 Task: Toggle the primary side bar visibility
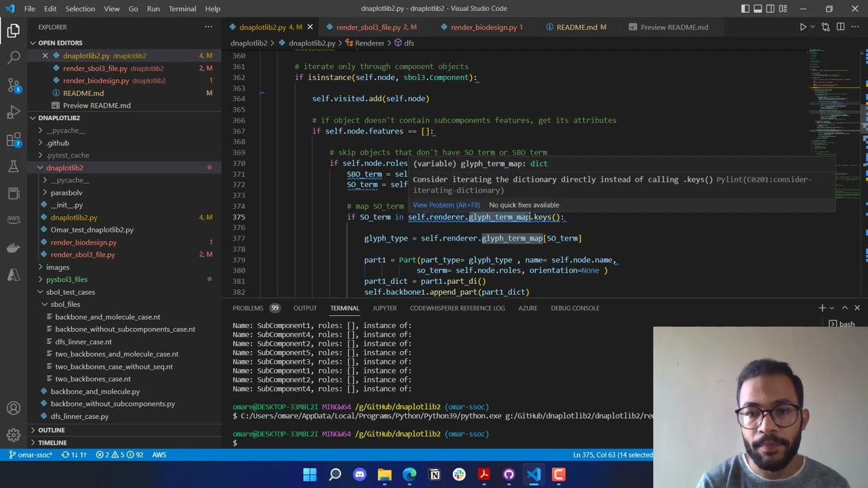[x=745, y=9]
